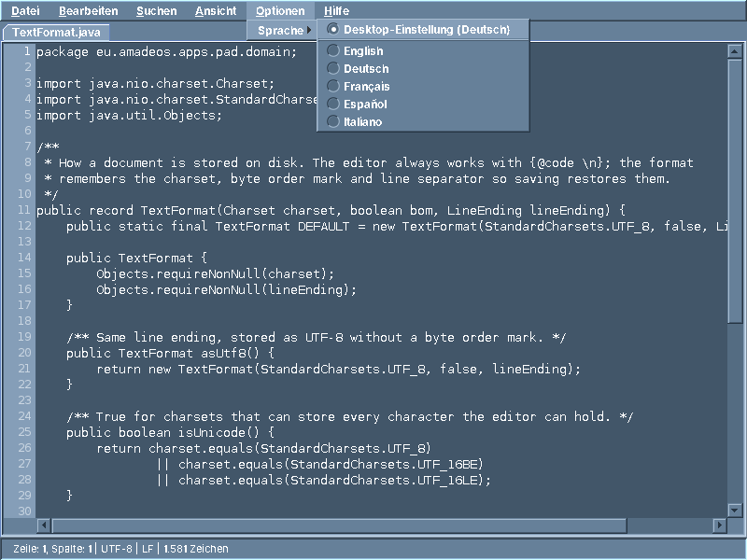The height and width of the screenshot is (560, 747).
Task: Click the LF line-ending status entry
Action: click(x=148, y=549)
